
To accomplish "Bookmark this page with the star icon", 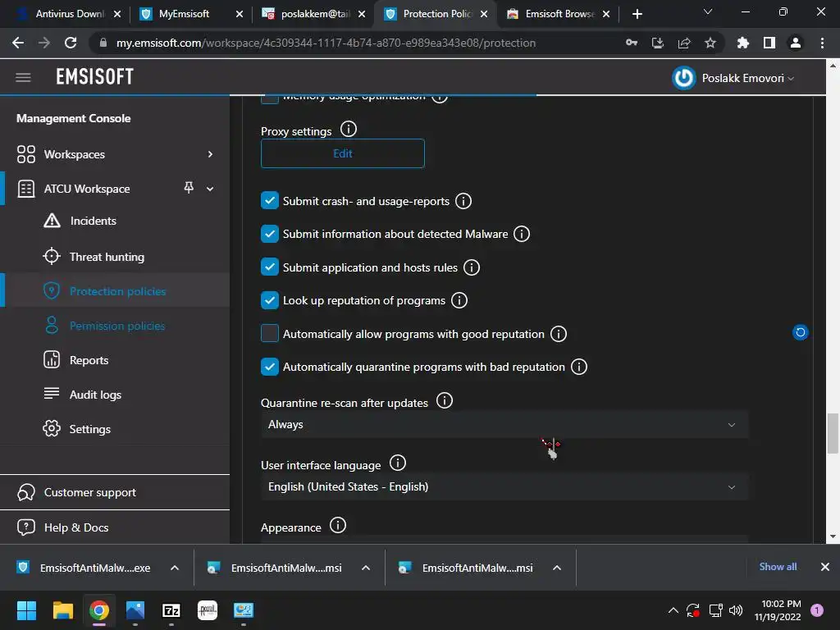I will pos(710,43).
